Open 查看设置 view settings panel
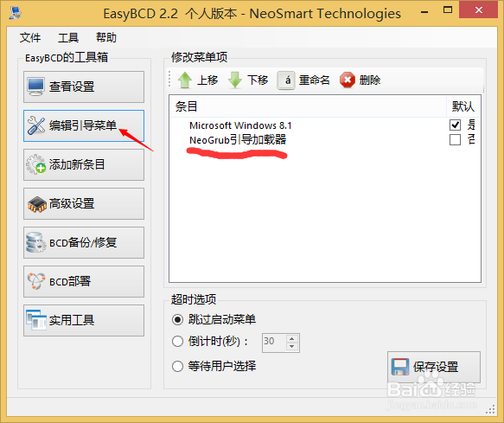The image size is (504, 423). tap(84, 87)
